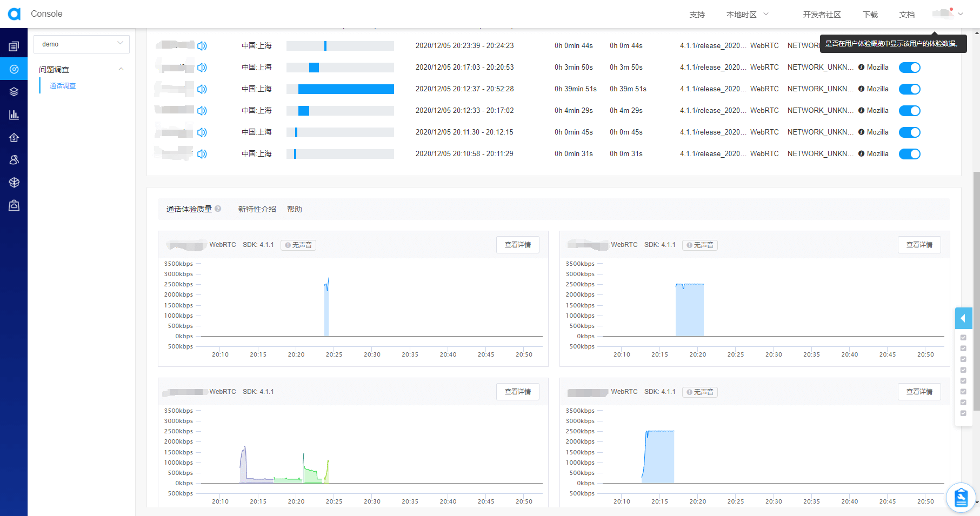This screenshot has width=980, height=516.
Task: Expand the account menu chevron beside avatar
Action: (961, 14)
